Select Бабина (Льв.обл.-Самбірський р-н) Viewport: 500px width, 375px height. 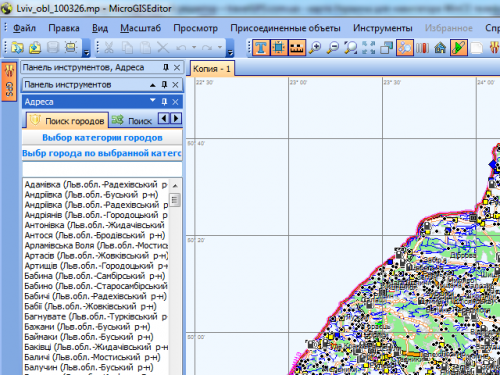click(x=96, y=276)
